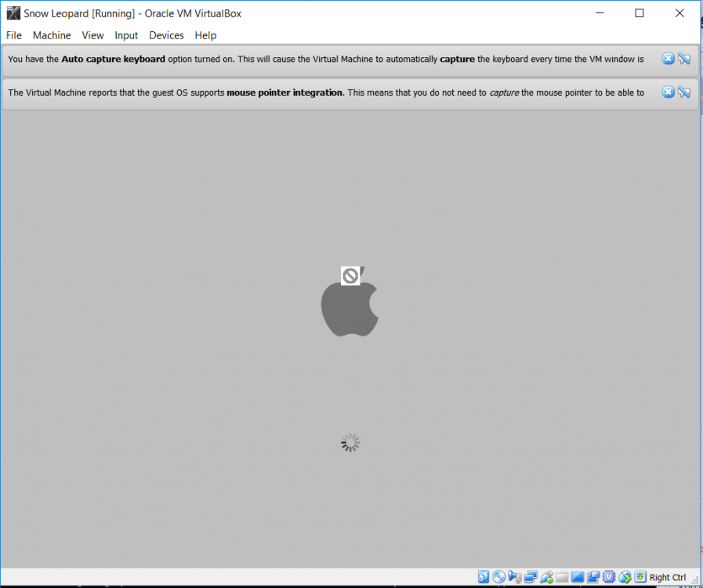
Task: Open the File menu
Action: pos(14,35)
